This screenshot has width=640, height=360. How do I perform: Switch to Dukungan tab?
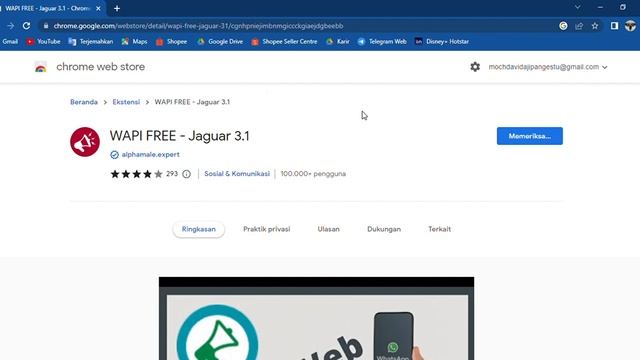384,229
